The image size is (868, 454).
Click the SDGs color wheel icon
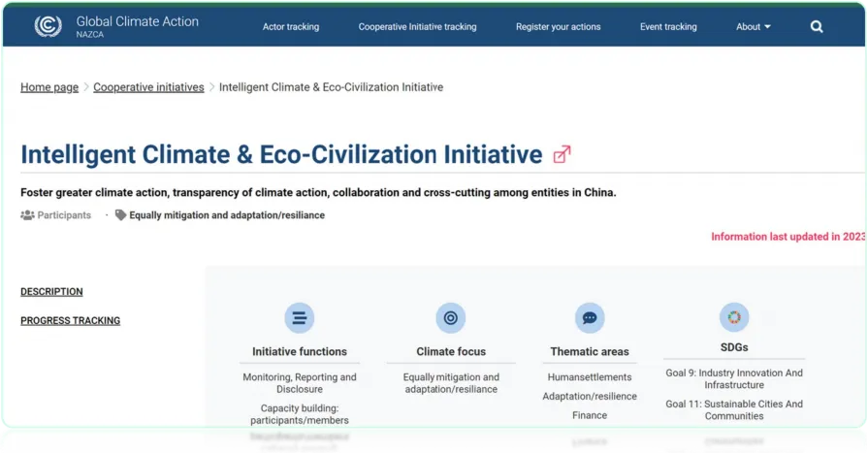coord(733,316)
